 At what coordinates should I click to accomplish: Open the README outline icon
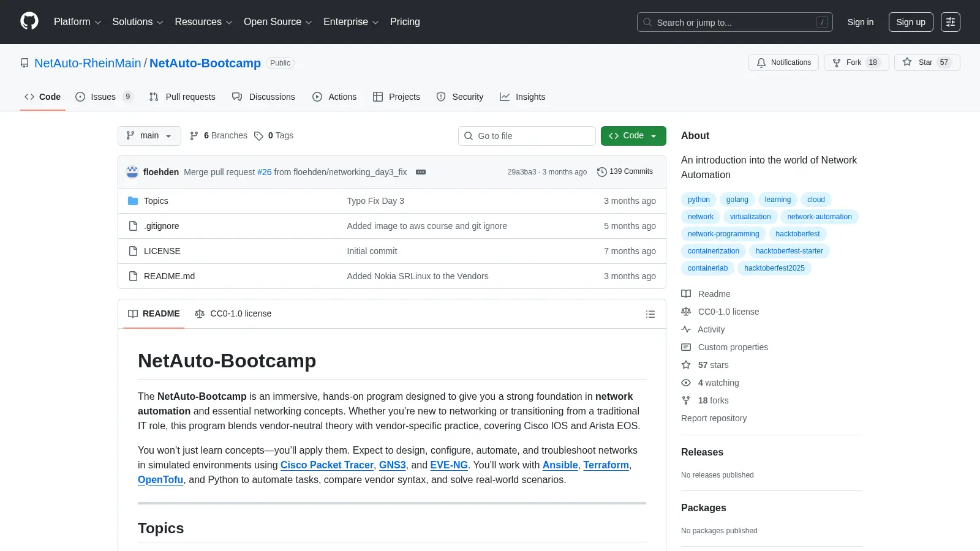point(650,314)
